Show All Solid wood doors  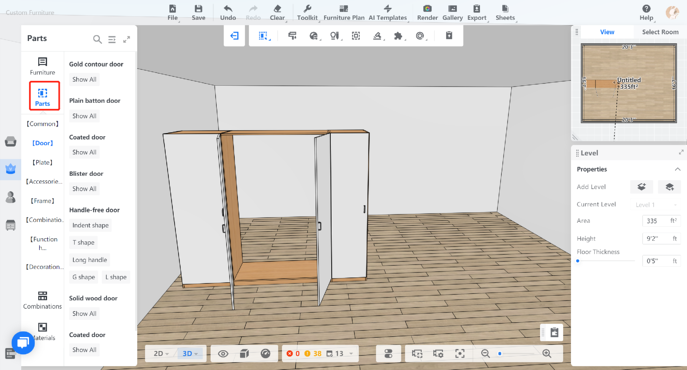click(x=84, y=313)
